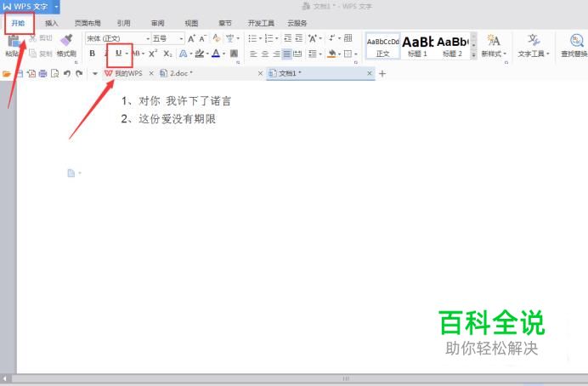Select the 标题 2 style
Image resolution: width=588 pixels, height=386 pixels.
(453, 47)
